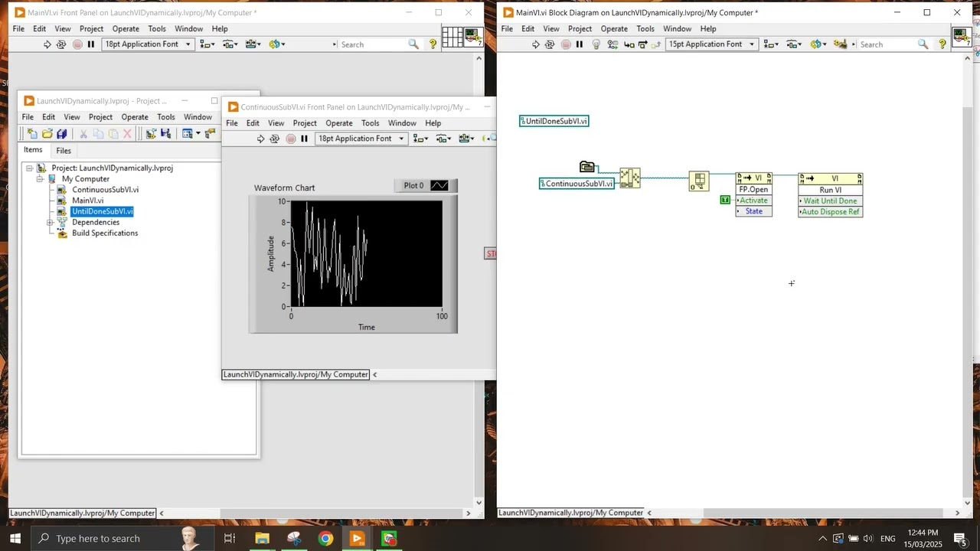Open Resize Objects dropdown in MainVI Front Panel
Viewport: 980px width, 551px height.
254,44
